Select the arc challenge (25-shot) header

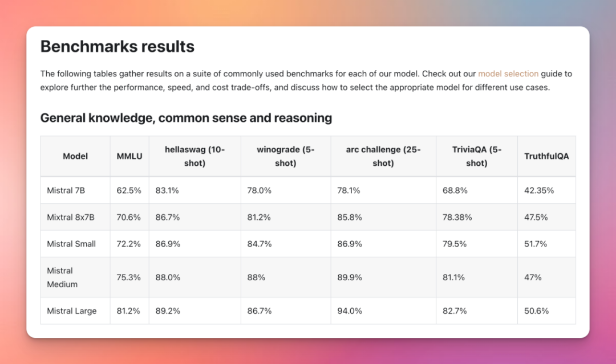click(383, 156)
